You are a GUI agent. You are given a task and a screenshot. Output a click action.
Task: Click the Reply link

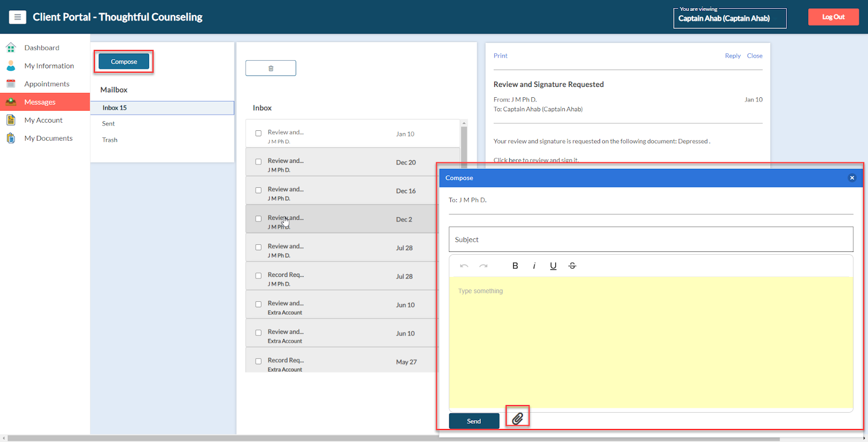[x=732, y=56]
